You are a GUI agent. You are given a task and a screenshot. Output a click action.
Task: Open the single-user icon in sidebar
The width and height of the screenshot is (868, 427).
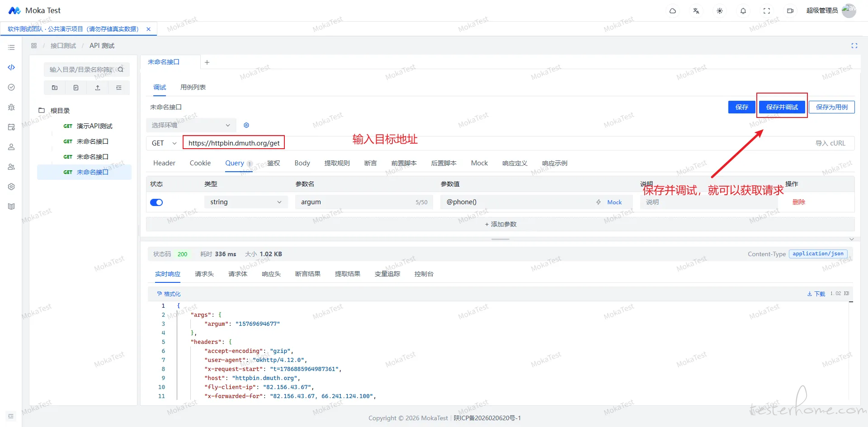11,147
